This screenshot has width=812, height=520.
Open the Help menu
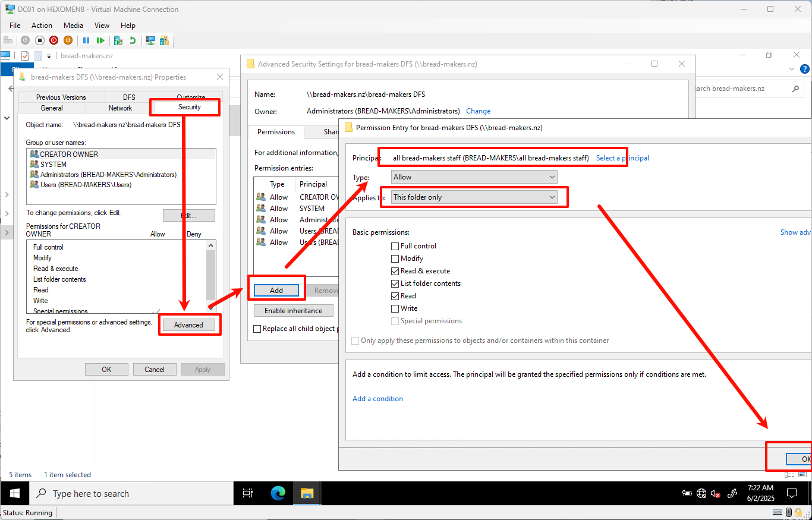[128, 26]
